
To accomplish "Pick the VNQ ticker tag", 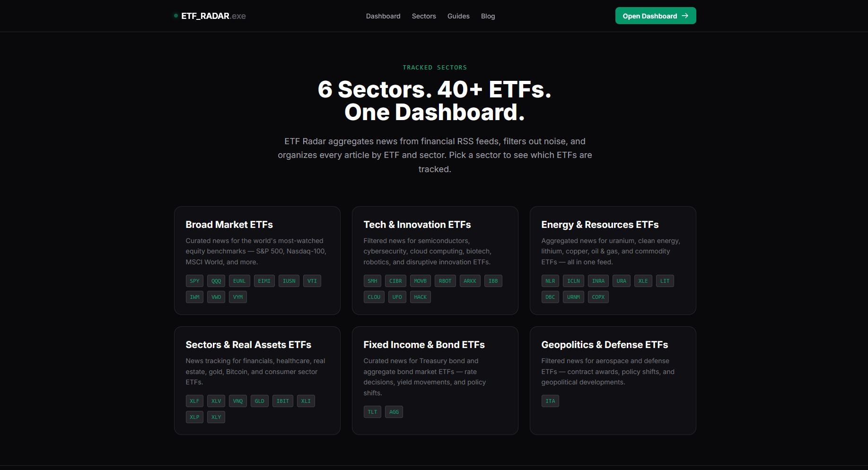I will [x=238, y=401].
